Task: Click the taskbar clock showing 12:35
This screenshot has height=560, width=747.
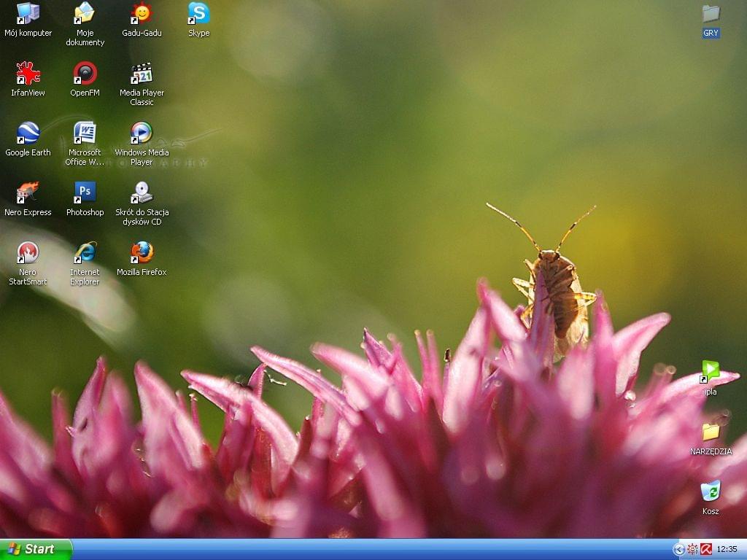Action: (x=727, y=550)
